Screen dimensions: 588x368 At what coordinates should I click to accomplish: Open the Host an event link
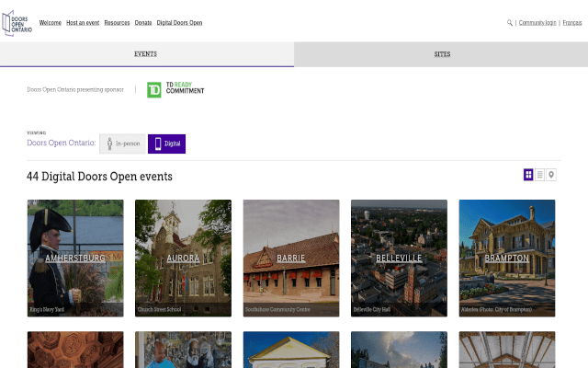tap(83, 22)
